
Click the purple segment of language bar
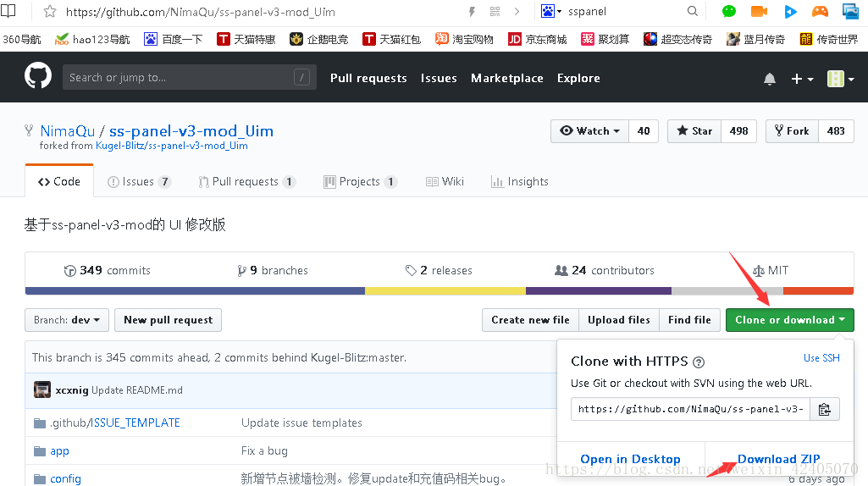[x=599, y=290]
